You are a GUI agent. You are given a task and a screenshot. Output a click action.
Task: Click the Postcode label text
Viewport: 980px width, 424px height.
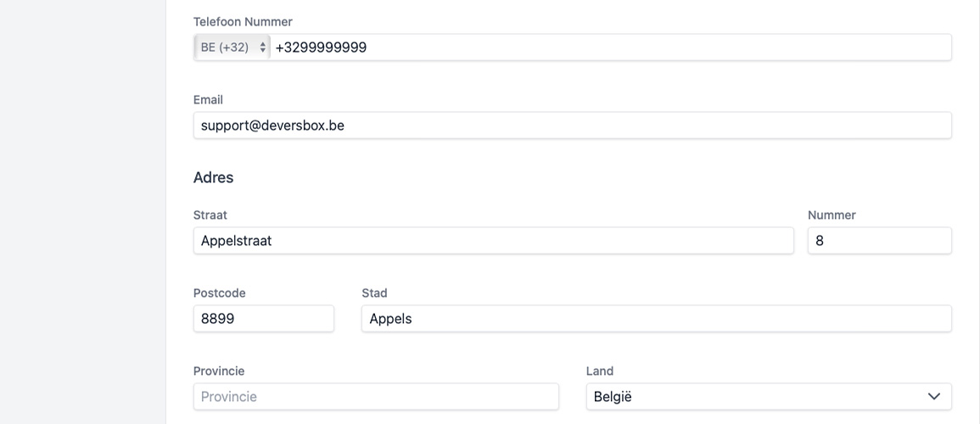(x=219, y=293)
